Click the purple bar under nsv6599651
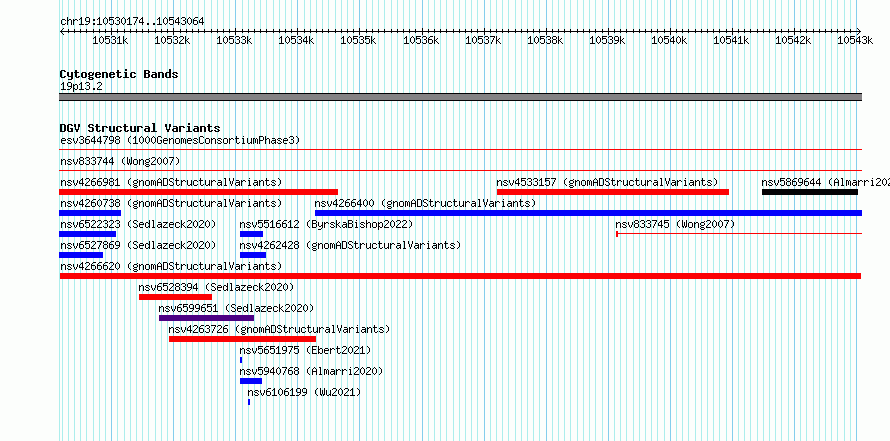 tap(207, 318)
